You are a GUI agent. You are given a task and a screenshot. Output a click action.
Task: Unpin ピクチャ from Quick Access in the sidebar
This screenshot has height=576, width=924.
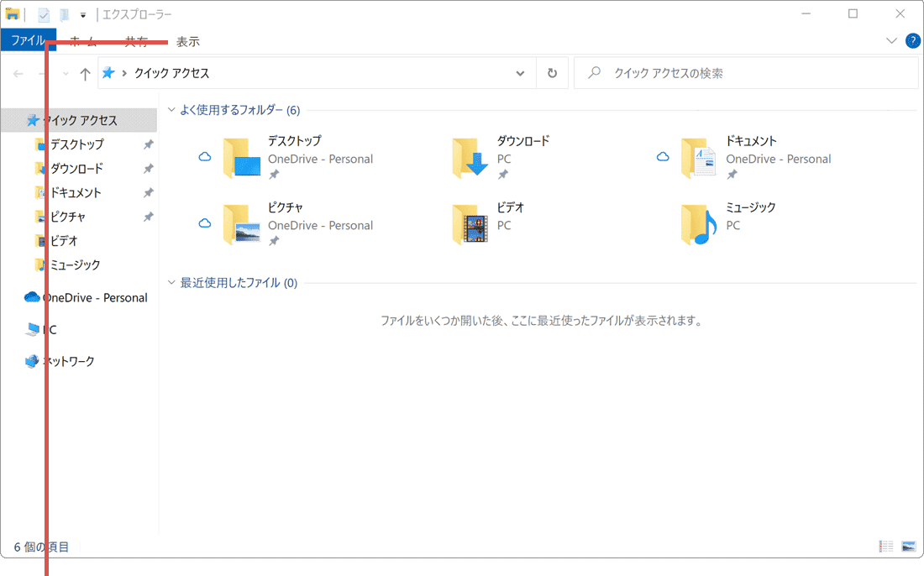148,217
